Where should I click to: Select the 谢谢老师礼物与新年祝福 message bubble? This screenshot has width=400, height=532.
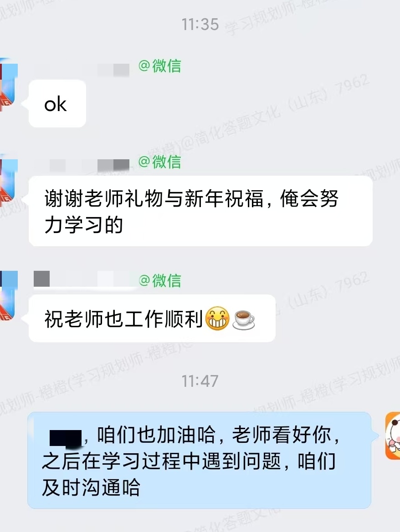200,211
